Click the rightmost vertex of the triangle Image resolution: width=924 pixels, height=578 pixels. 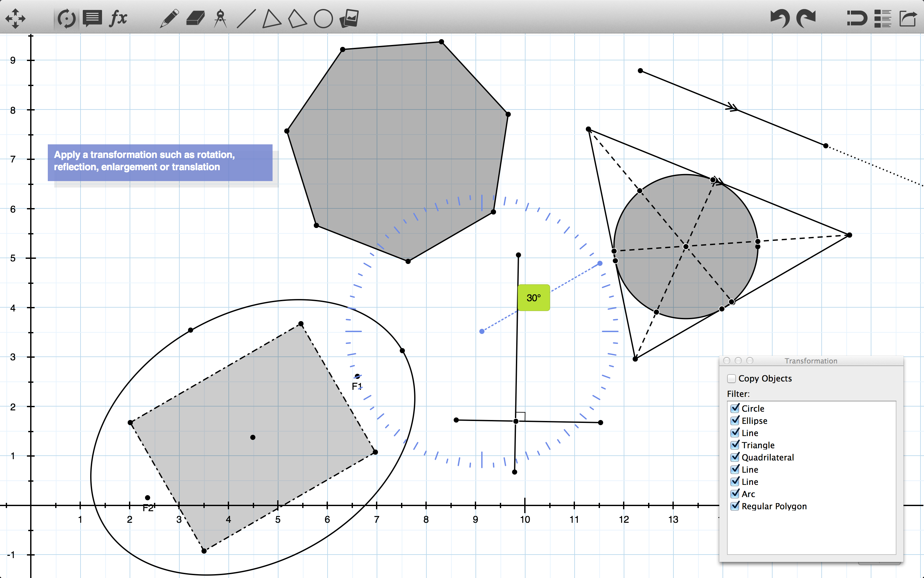pyautogui.click(x=850, y=235)
